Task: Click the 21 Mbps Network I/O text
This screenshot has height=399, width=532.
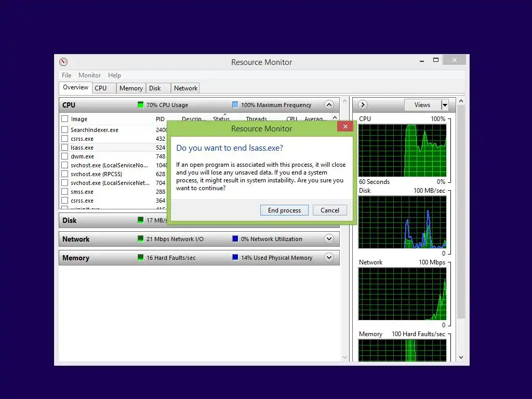Action: pyautogui.click(x=175, y=239)
